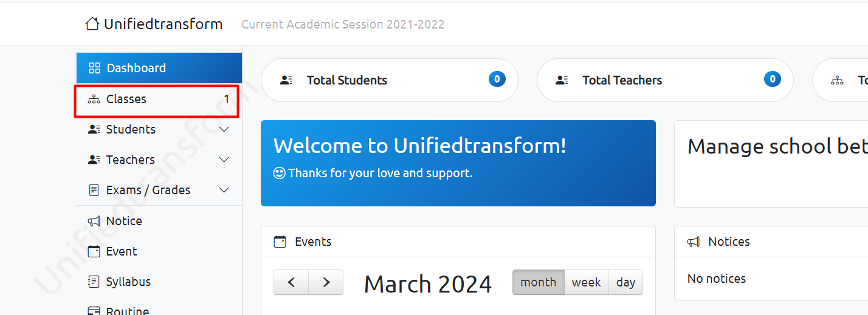This screenshot has height=315, width=868.
Task: Go to previous month in calendar
Action: (291, 282)
